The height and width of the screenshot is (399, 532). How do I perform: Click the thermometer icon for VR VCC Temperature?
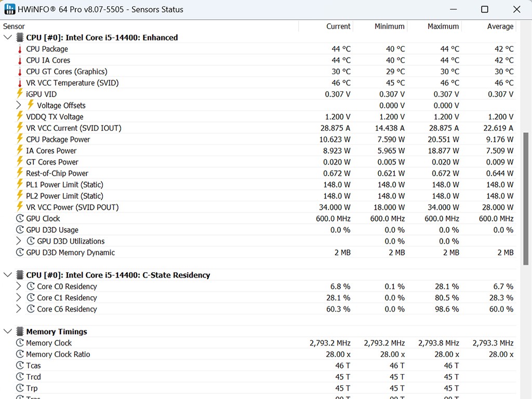(20, 83)
